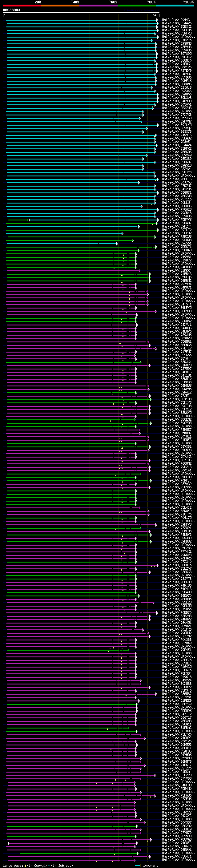Select the UniRef100_Q39036 label
The height and width of the screenshot is (868, 197).
point(177,50)
